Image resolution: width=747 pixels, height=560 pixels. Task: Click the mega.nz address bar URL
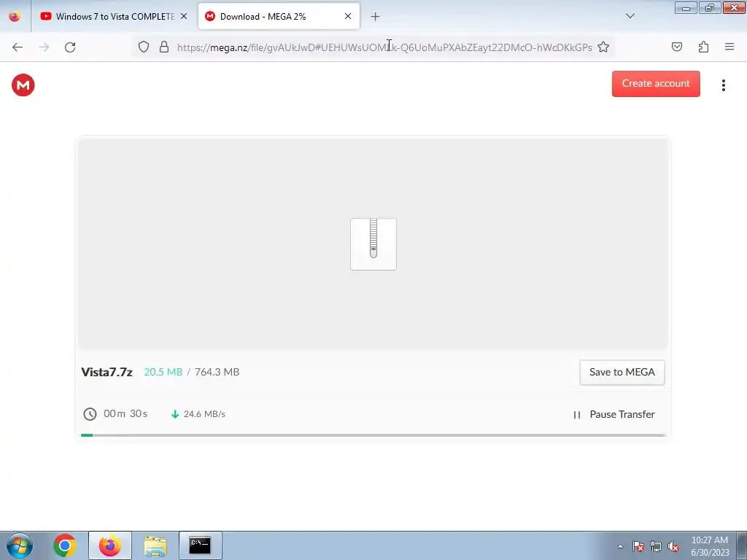[384, 47]
